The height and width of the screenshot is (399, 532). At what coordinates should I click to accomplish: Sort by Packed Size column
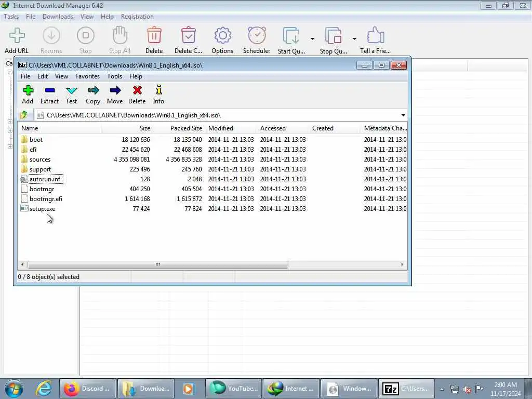click(179, 128)
